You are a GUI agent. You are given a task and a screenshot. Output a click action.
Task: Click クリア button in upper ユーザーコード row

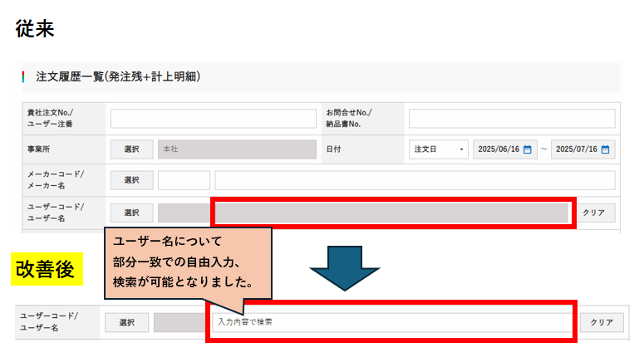[594, 213]
